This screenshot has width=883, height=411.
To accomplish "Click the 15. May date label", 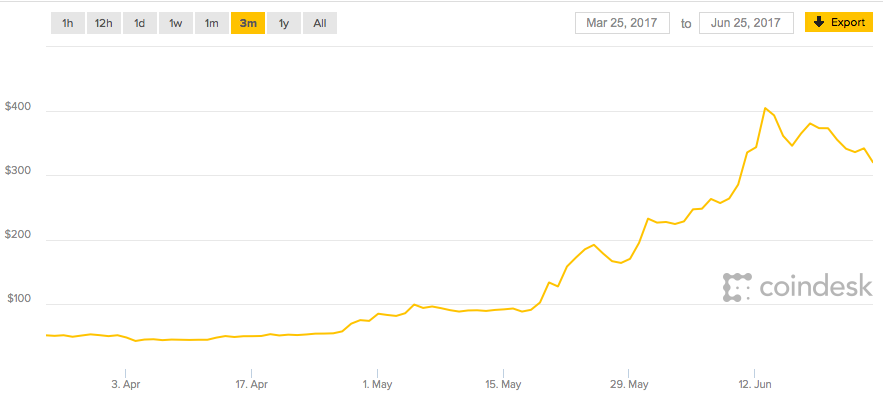I will tap(504, 385).
